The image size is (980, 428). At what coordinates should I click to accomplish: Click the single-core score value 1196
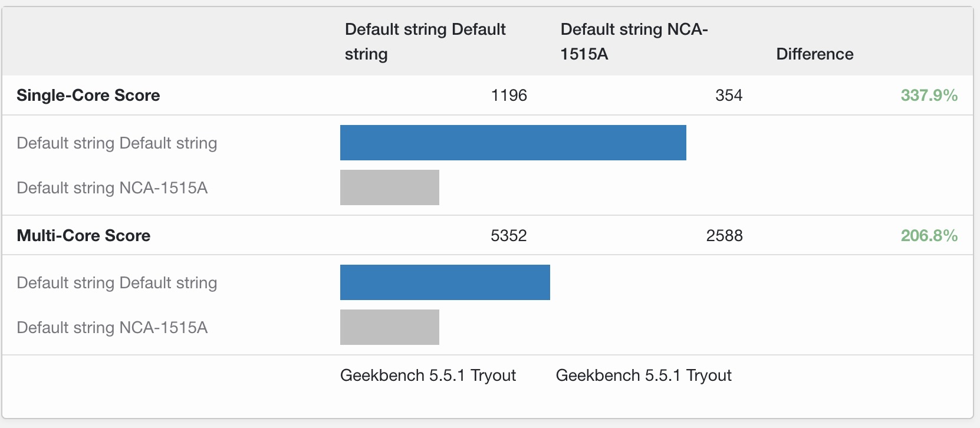pos(509,96)
